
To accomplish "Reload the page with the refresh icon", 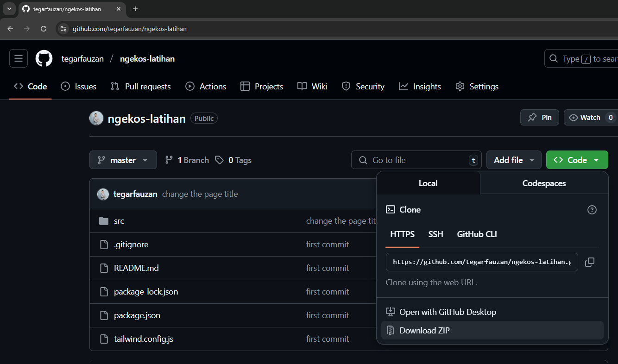I will tap(44, 29).
